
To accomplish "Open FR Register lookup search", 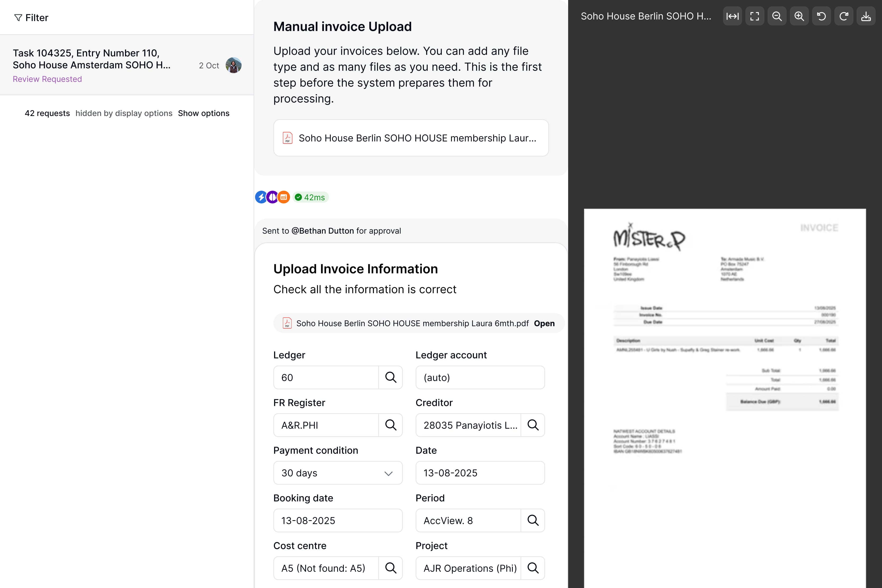I will (390, 425).
